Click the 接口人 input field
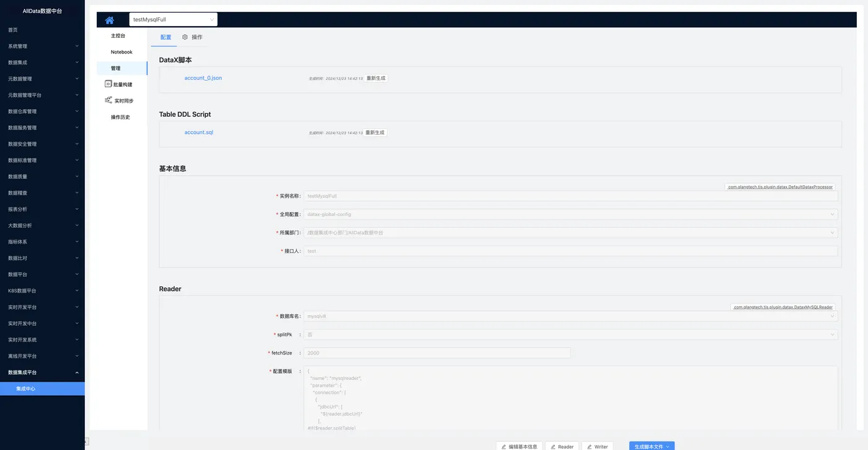 tap(570, 251)
